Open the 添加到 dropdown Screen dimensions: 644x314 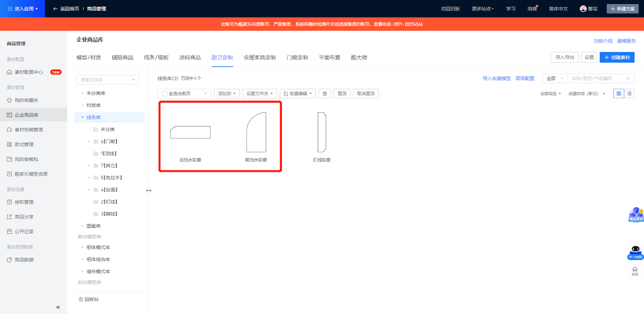click(227, 94)
